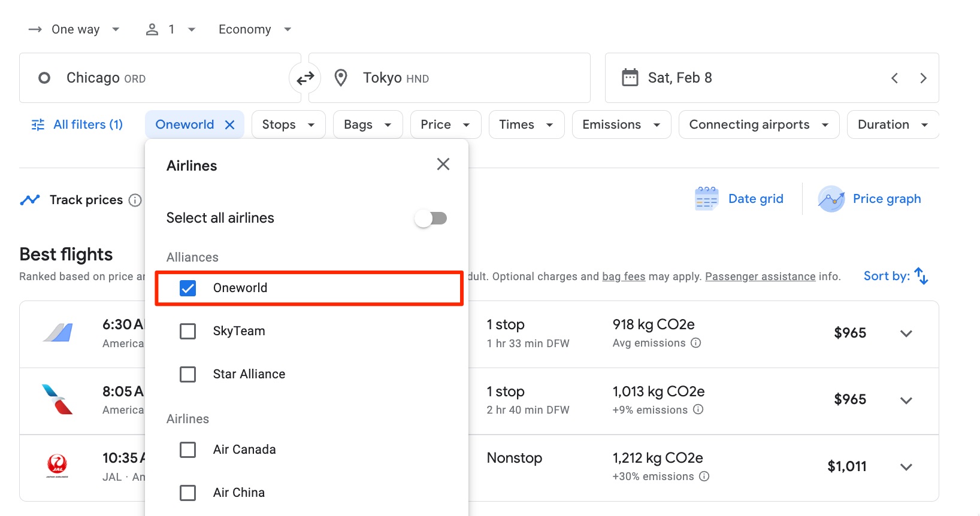
Task: Edit the Tokyo HND destination field
Action: pos(449,78)
